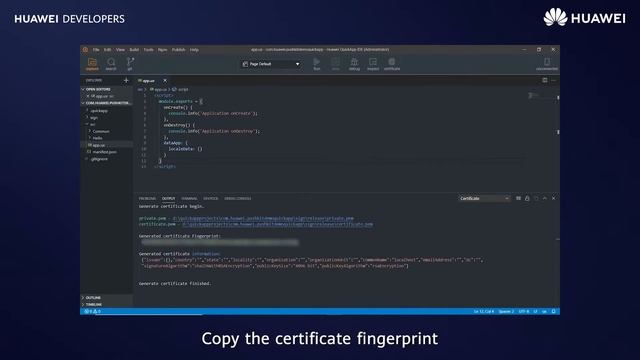Switch to the Problems panel tab
Viewport: 640px width, 360px height.
(x=147, y=198)
